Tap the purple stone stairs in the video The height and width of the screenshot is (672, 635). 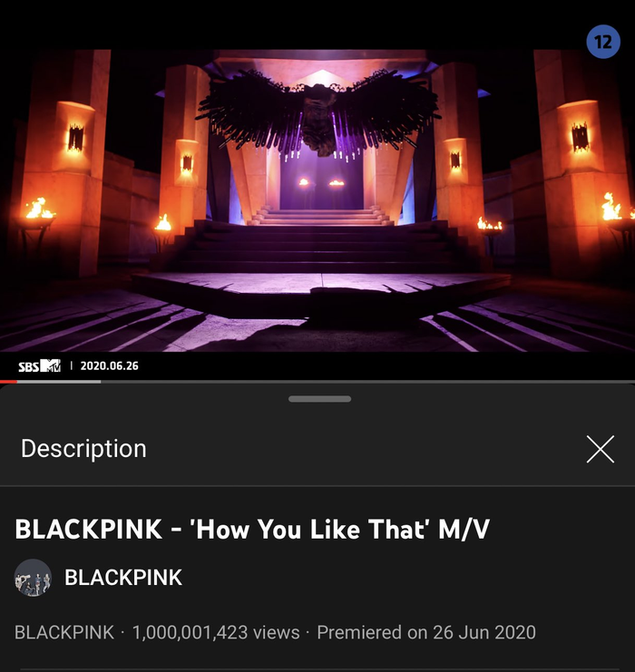pyautogui.click(x=319, y=244)
